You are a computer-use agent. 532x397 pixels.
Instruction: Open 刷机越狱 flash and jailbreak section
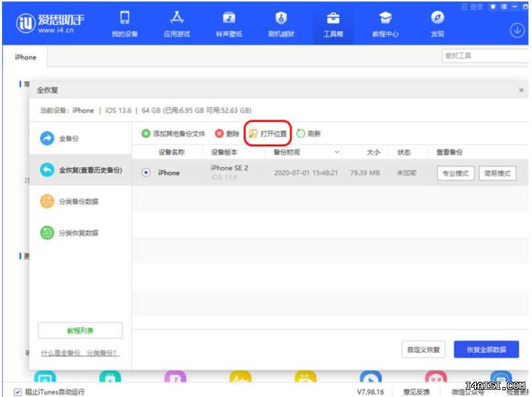[x=281, y=24]
